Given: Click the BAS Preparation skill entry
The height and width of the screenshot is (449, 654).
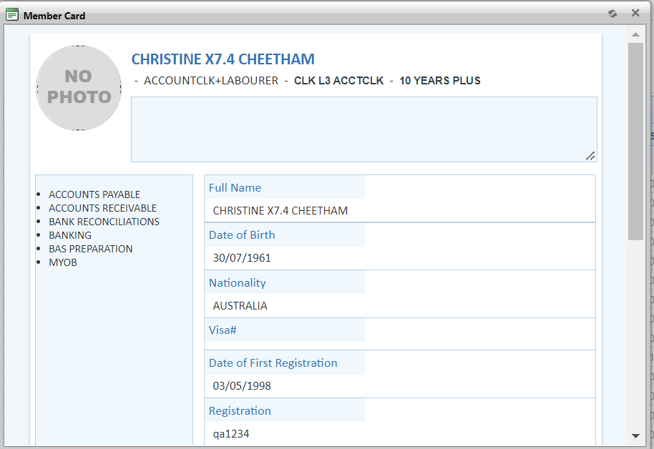Looking at the screenshot, I should point(90,249).
